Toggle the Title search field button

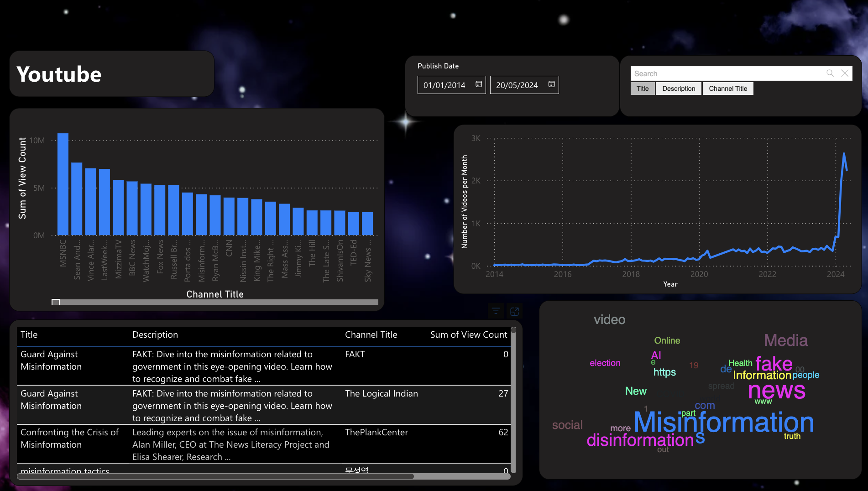click(643, 89)
